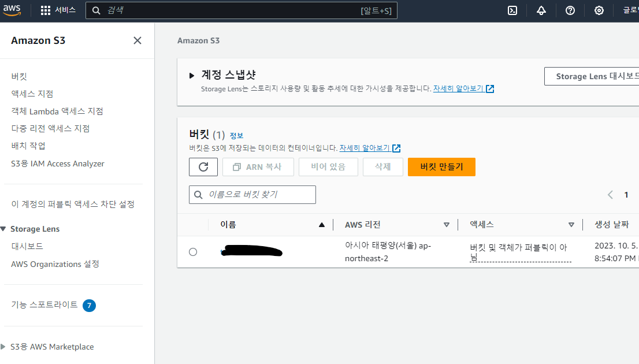This screenshot has height=364, width=639.
Task: Open the 글로벌 region selector
Action: point(631,10)
